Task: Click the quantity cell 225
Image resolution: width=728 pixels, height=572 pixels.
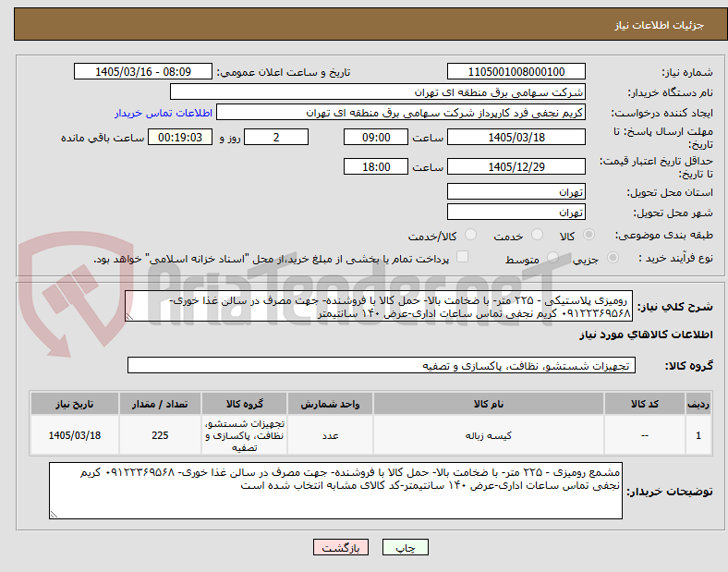Action: point(160,435)
